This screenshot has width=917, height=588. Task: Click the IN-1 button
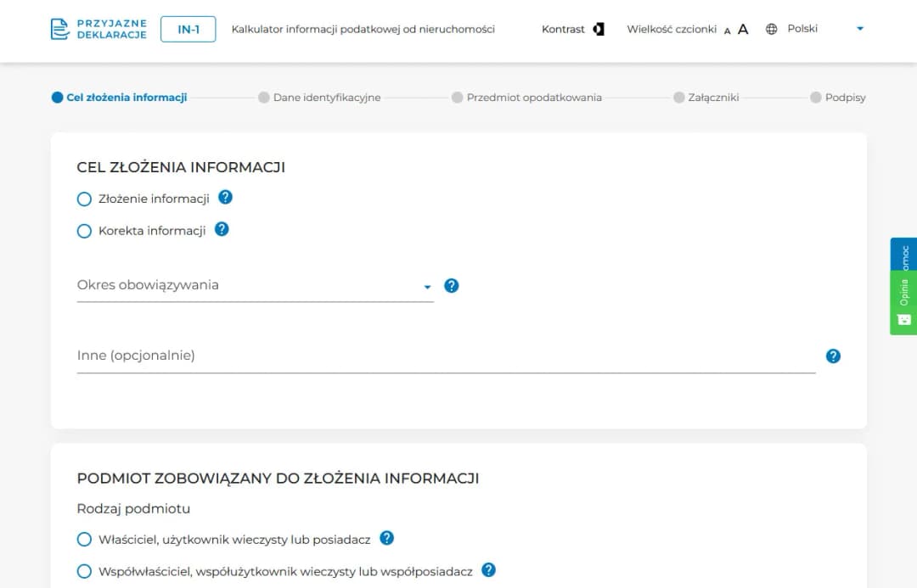pyautogui.click(x=188, y=28)
